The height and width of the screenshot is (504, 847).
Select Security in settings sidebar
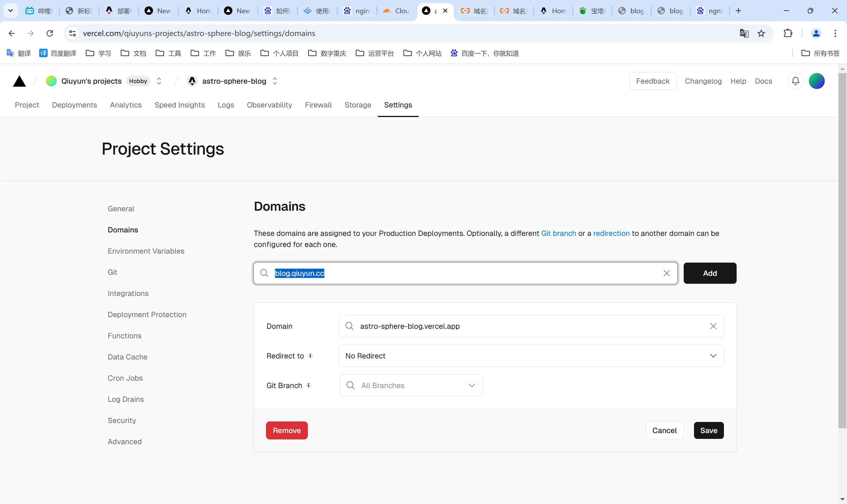(121, 420)
